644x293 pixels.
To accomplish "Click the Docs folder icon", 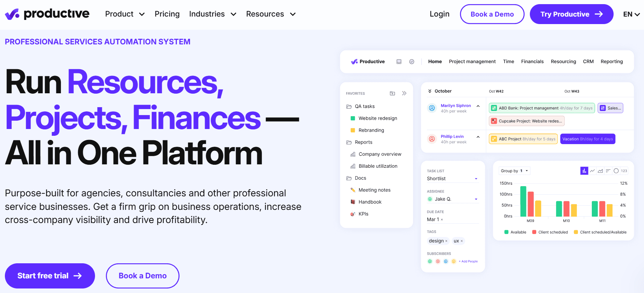I will tap(349, 178).
